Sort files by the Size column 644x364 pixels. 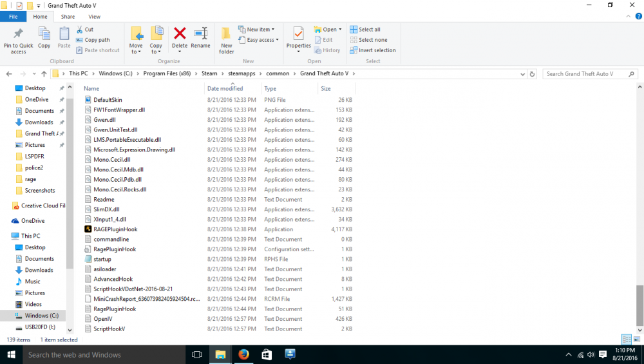pyautogui.click(x=336, y=88)
